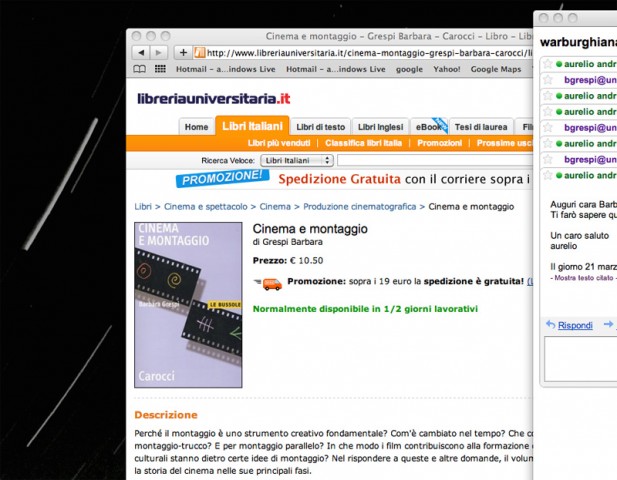The image size is (617, 480).
Task: Open the Promozioni submenu link
Action: [440, 143]
